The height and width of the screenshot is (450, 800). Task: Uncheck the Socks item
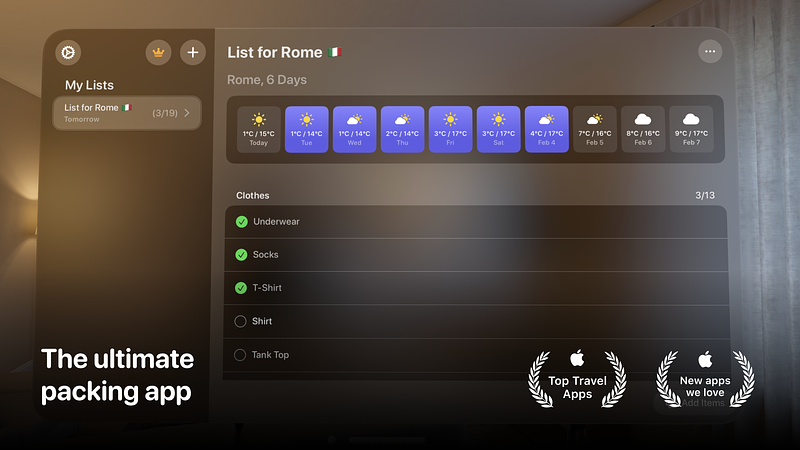point(241,255)
